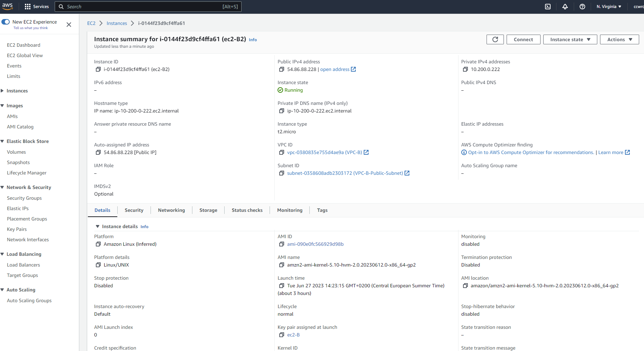The width and height of the screenshot is (644, 351).
Task: Open Auto Scaling Groups in the sidebar
Action: [29, 300]
